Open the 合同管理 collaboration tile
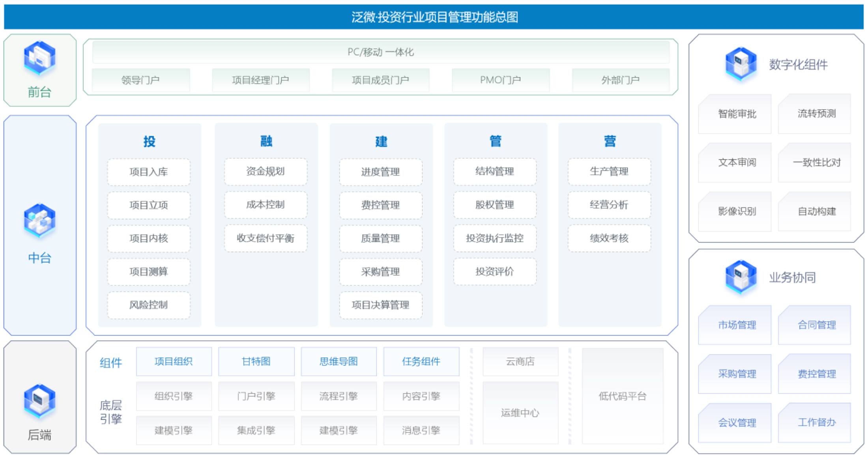 [x=816, y=325]
